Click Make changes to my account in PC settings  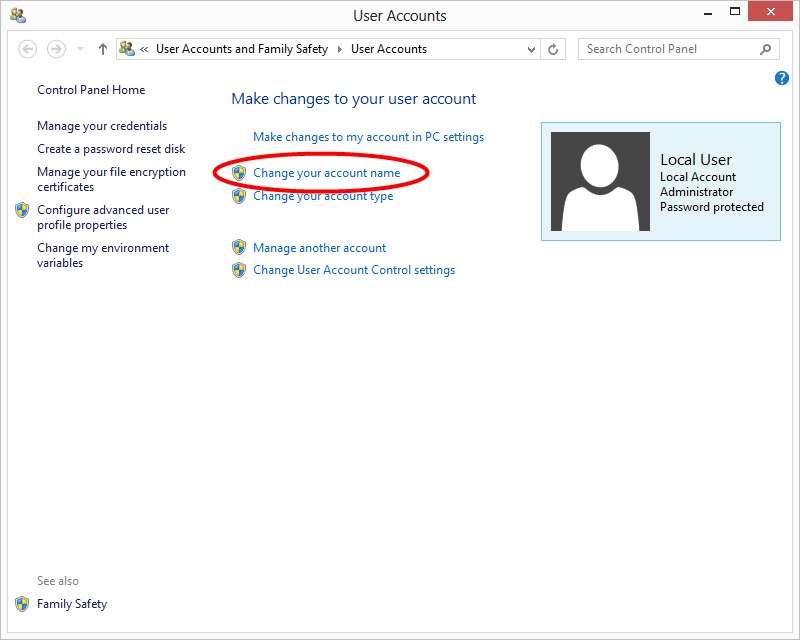coord(368,137)
